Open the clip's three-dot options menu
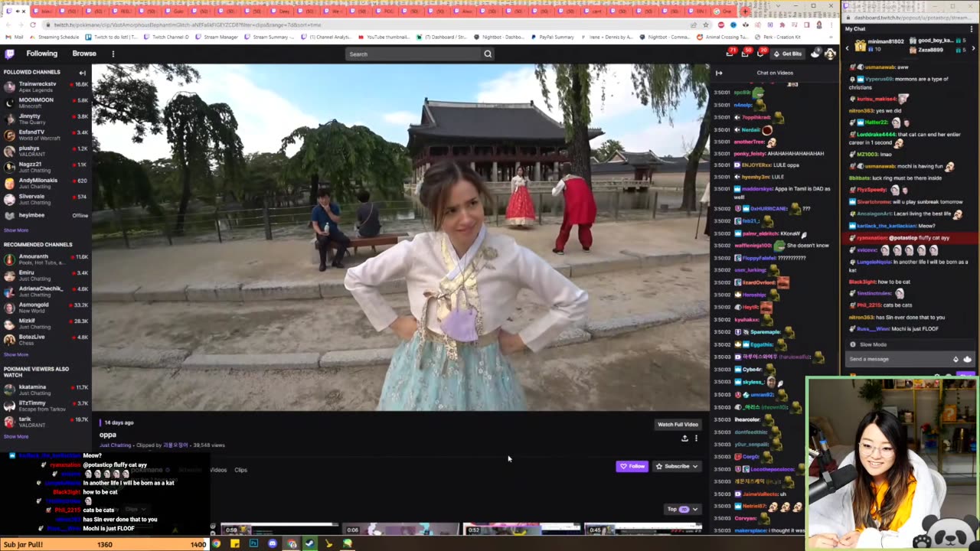980x551 pixels. (696, 439)
